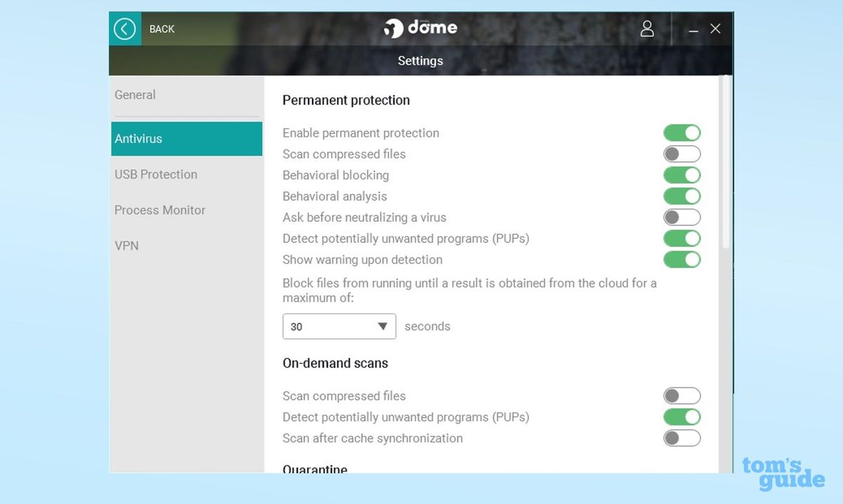Select the USB Protection section
Viewport: 843px width, 504px height.
click(156, 174)
